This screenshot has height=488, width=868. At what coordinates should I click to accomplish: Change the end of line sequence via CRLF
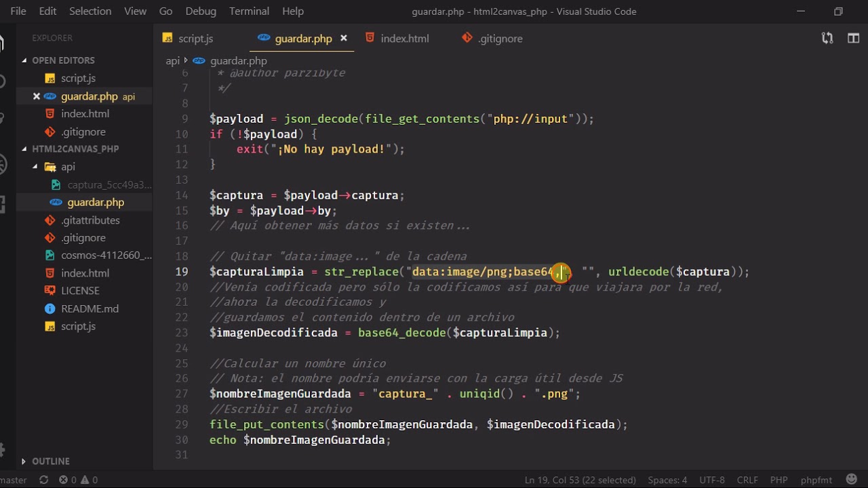coord(747,480)
